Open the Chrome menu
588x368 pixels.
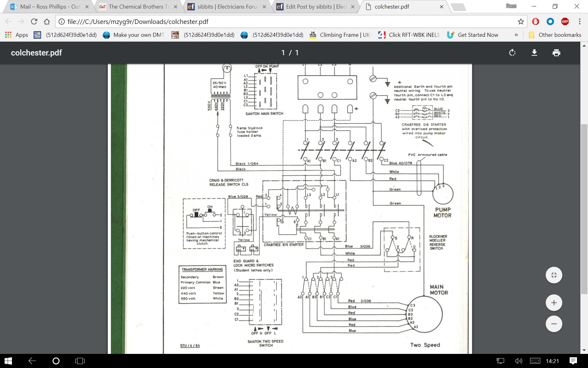(579, 21)
